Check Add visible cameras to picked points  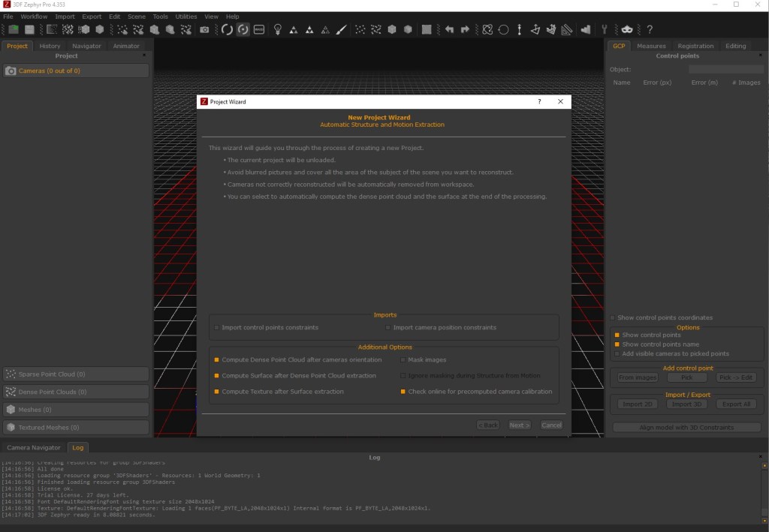617,353
